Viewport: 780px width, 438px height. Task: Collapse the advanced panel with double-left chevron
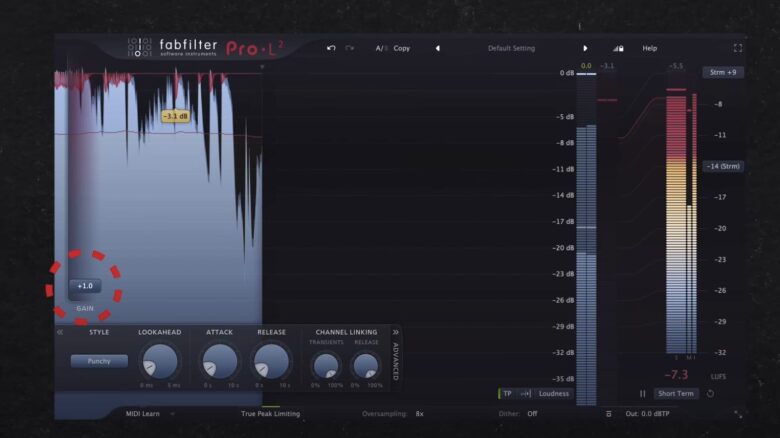60,332
